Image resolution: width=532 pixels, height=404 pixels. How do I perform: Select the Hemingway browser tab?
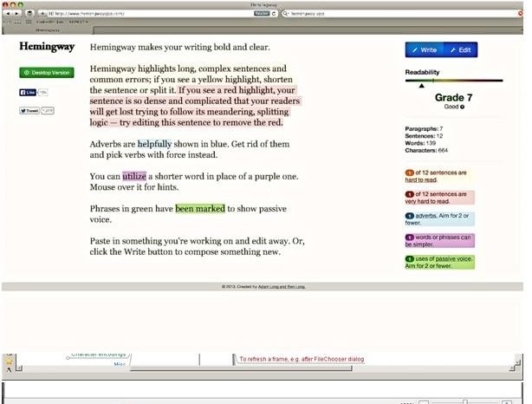(x=48, y=30)
